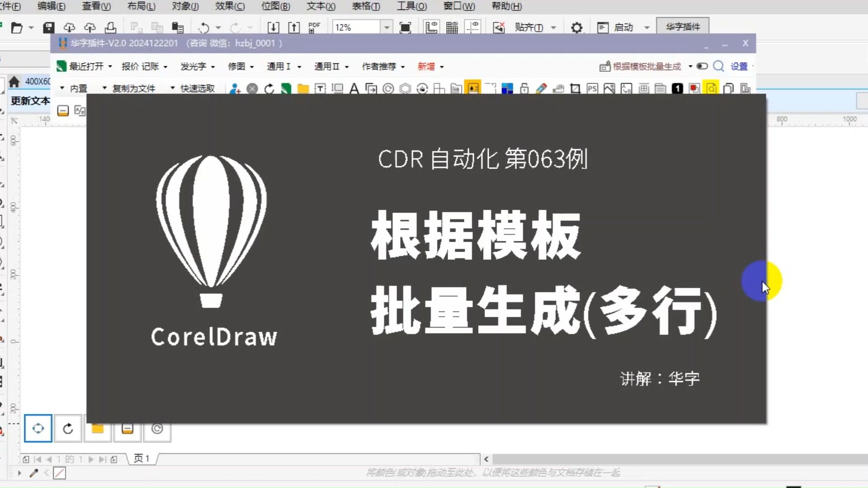Click the Options gear icon
Image resolution: width=868 pixels, height=488 pixels.
(576, 28)
